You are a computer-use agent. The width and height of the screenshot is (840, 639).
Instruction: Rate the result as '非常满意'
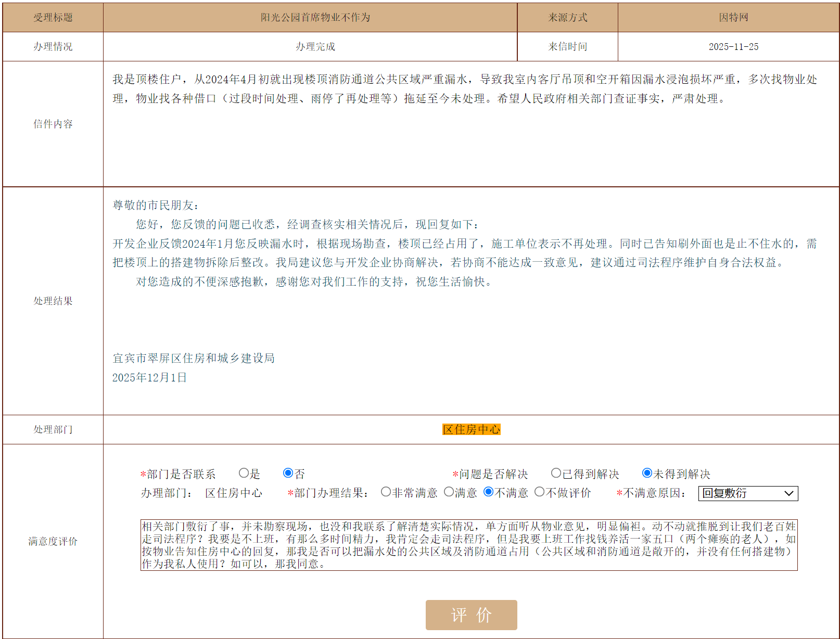(x=386, y=492)
